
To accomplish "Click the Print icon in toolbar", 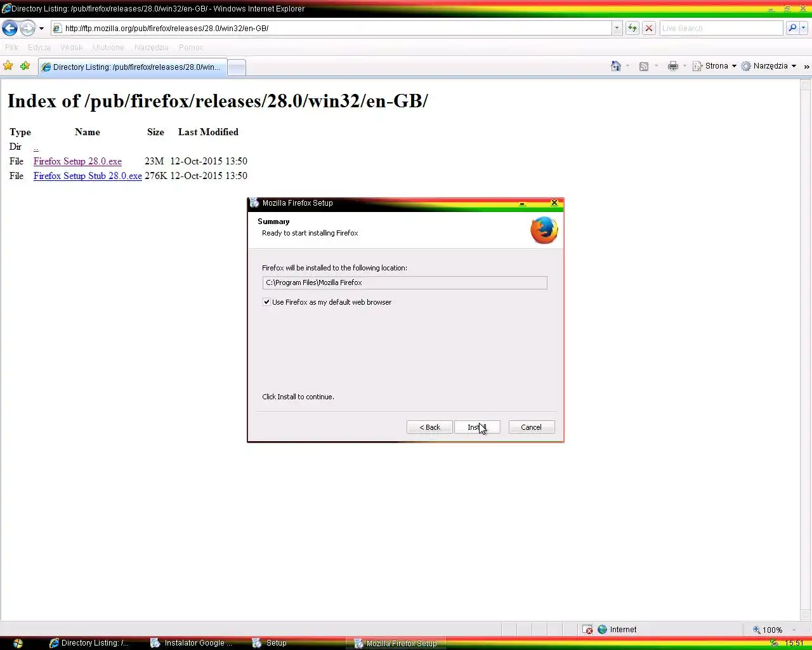I will (x=672, y=66).
